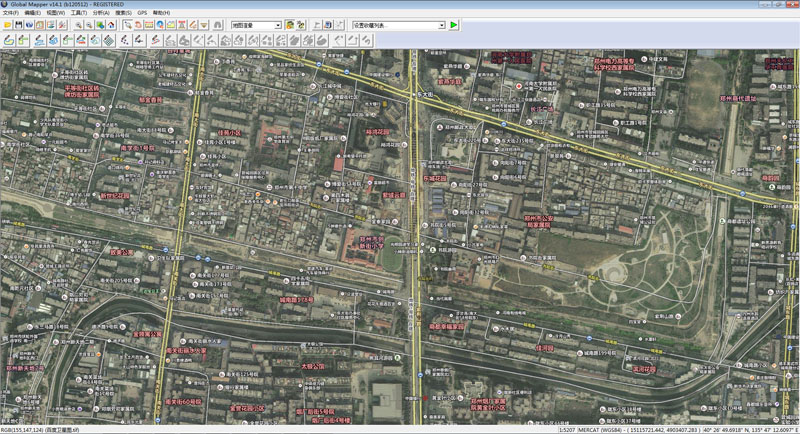Click the 佳苑小区 label on the map
The width and height of the screenshot is (800, 434).
[229, 133]
